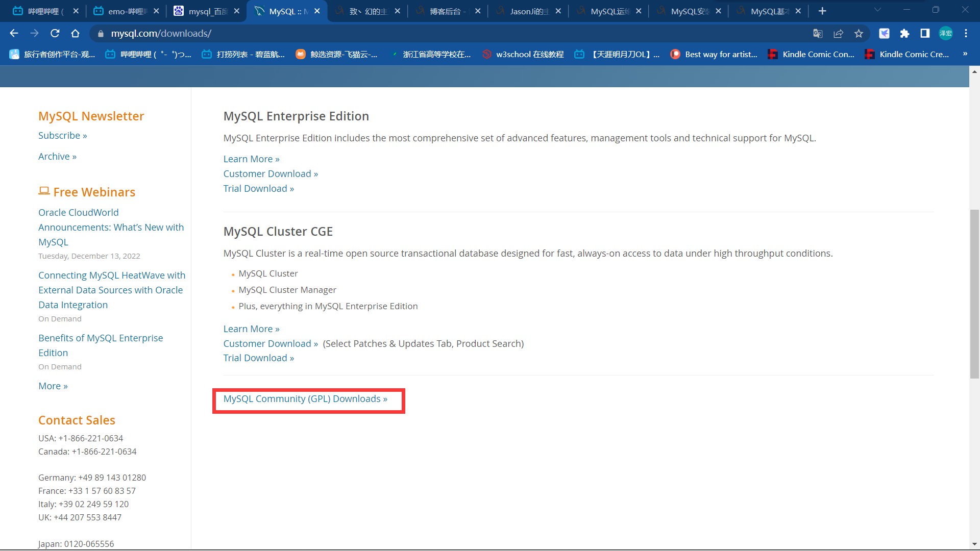The width and height of the screenshot is (980, 551).
Task: Click the scrollbar down arrow
Action: point(974,544)
